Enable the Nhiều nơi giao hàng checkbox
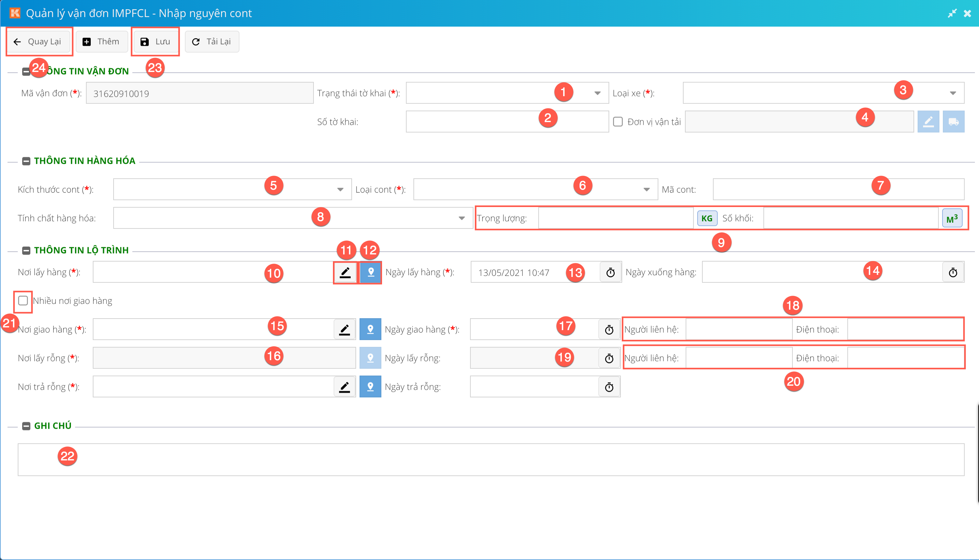Image resolution: width=979 pixels, height=560 pixels. click(23, 300)
